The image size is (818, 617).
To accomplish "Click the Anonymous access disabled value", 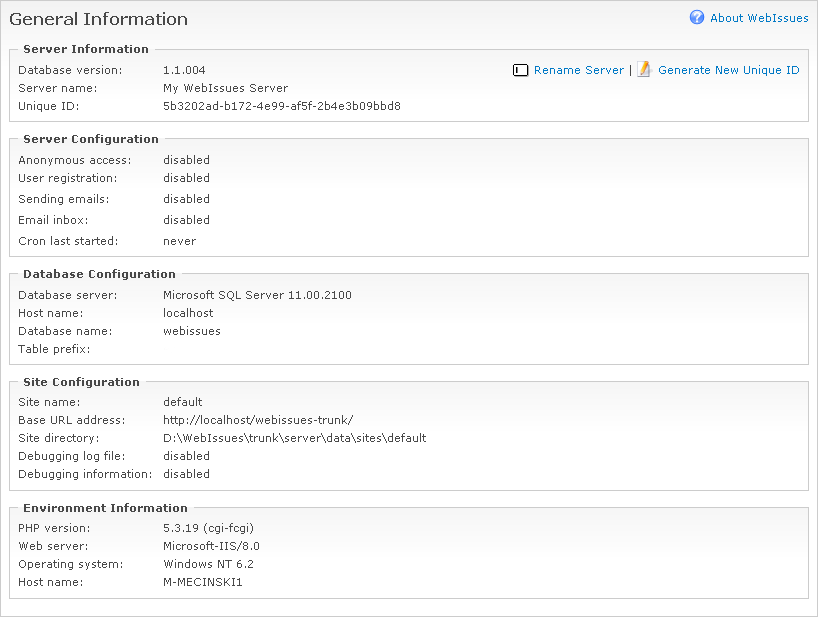I will pos(186,160).
